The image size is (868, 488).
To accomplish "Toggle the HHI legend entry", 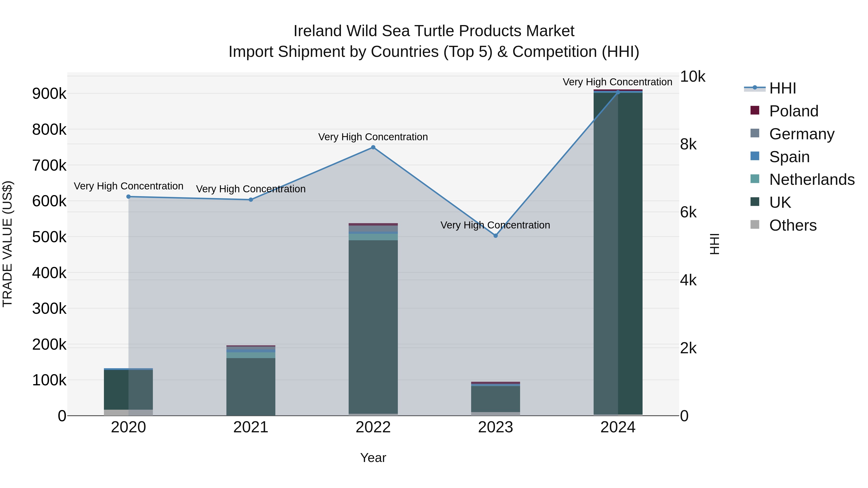I will point(771,88).
